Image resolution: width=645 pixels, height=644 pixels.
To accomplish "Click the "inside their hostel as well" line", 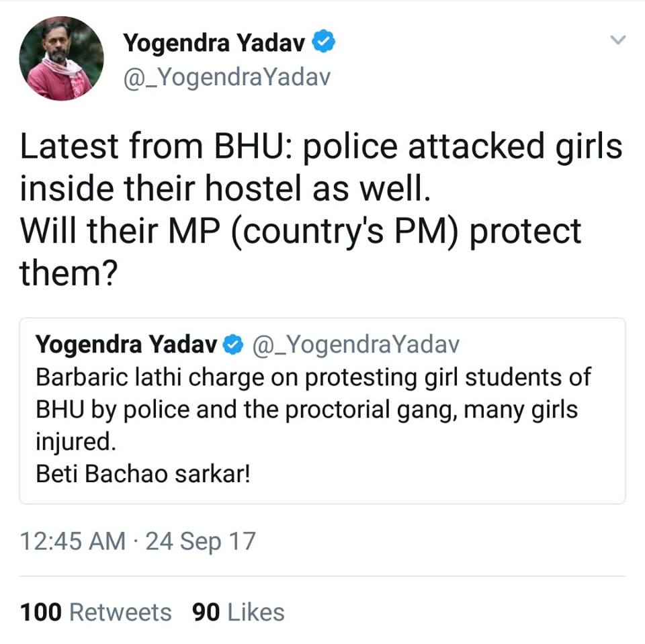I will [224, 189].
